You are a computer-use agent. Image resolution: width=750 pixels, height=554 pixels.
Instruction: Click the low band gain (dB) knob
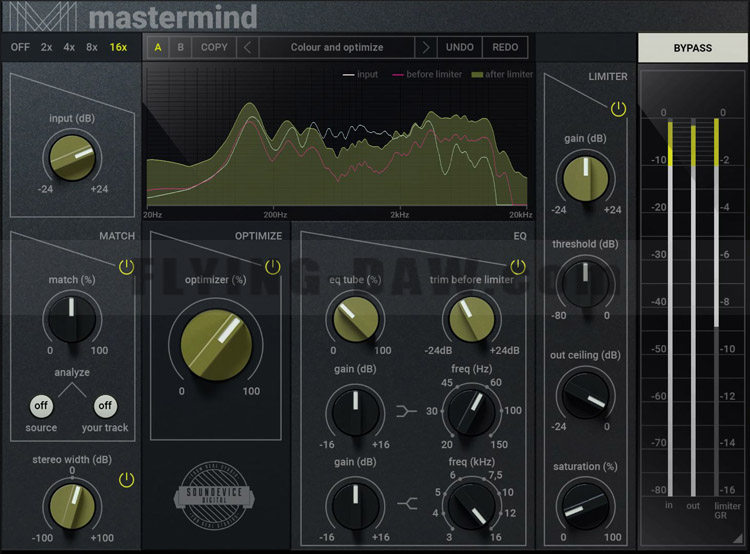(355, 411)
